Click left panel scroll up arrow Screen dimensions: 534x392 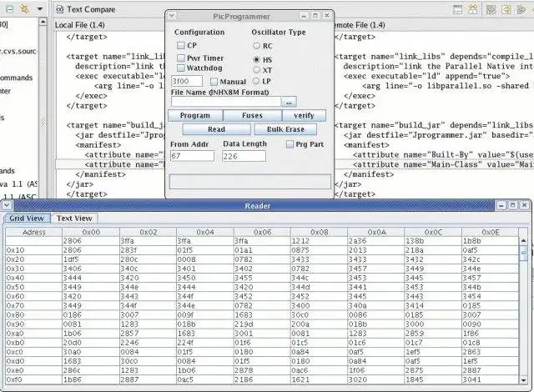[43, 23]
